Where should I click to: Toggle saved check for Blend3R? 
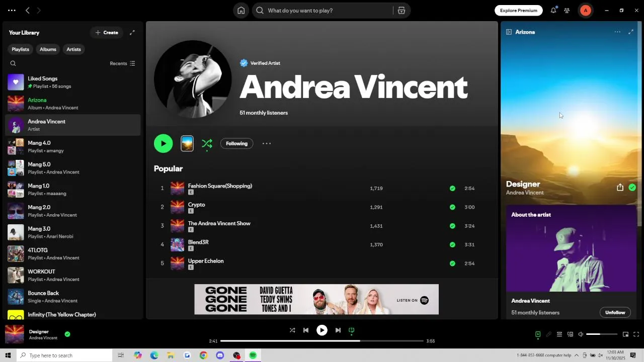(x=452, y=245)
